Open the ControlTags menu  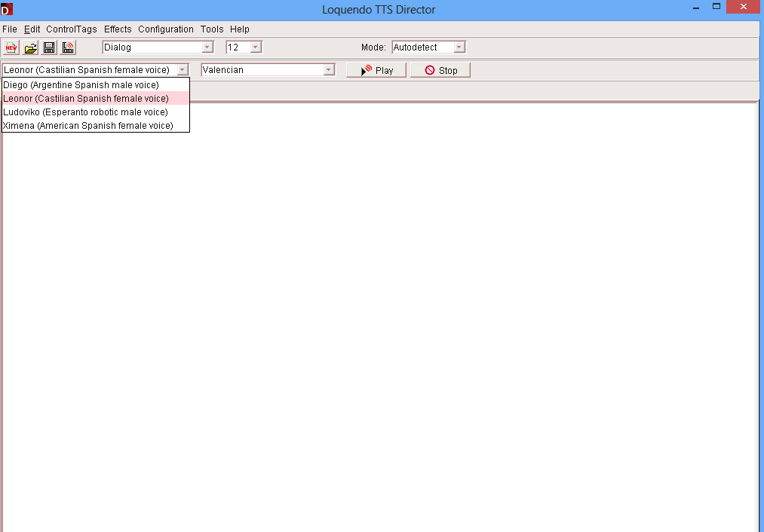(x=71, y=29)
